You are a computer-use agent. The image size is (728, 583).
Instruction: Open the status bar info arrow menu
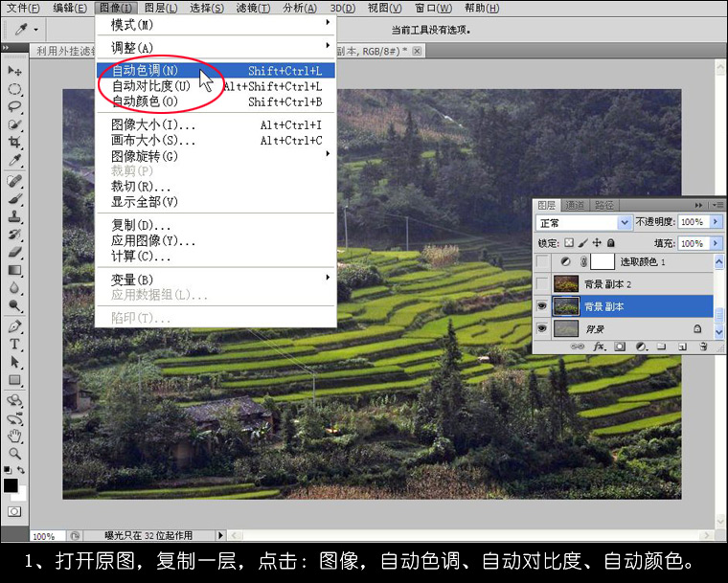pyautogui.click(x=220, y=535)
